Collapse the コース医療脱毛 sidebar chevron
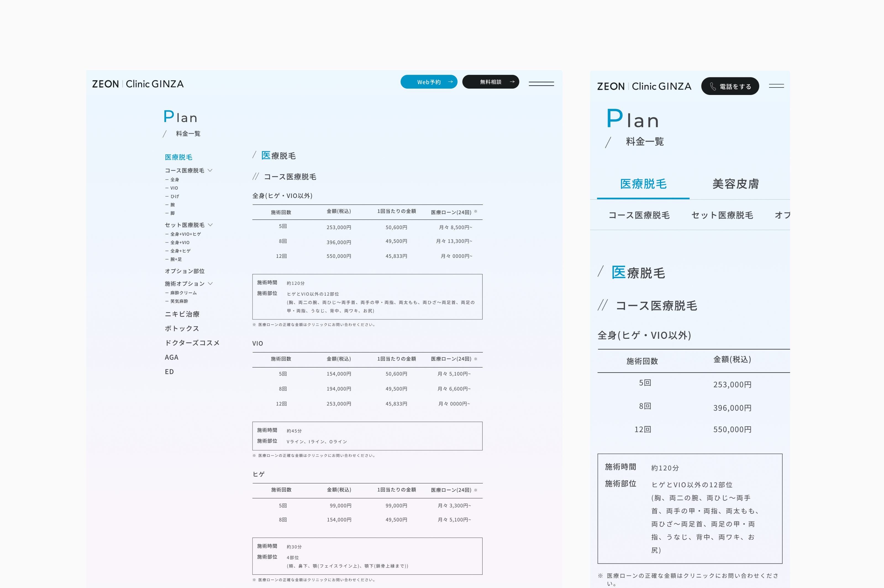 pos(210,170)
